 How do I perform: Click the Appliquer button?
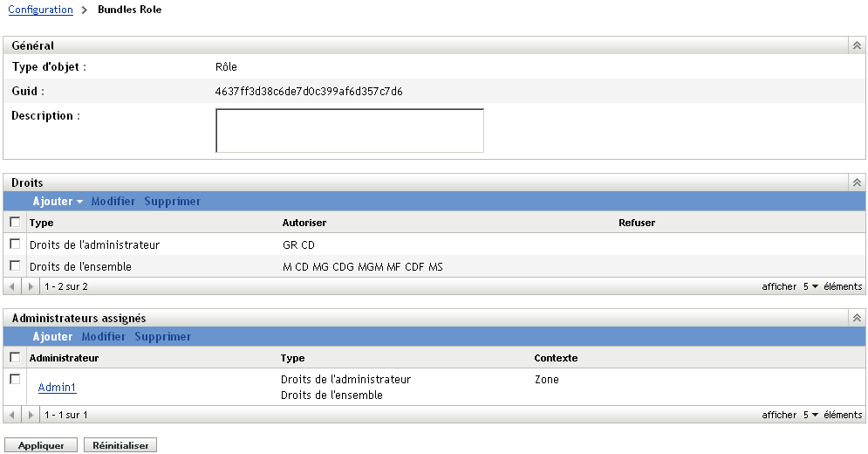pos(41,445)
